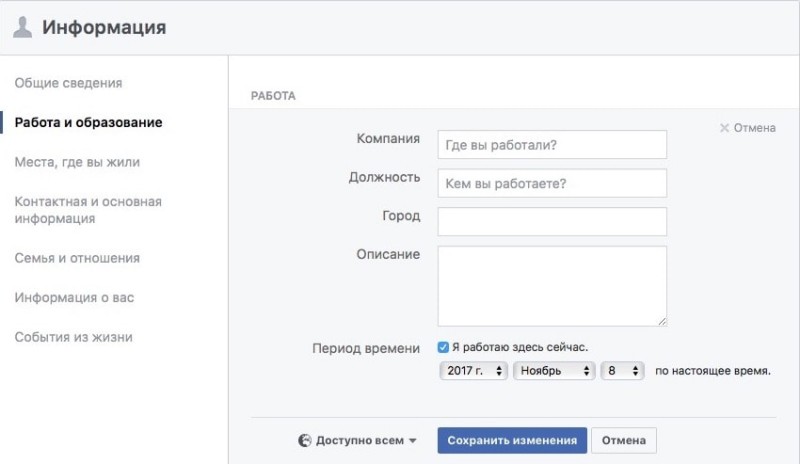Open the Информация о вас section
Image resolution: width=800 pixels, height=464 pixels.
pos(74,298)
